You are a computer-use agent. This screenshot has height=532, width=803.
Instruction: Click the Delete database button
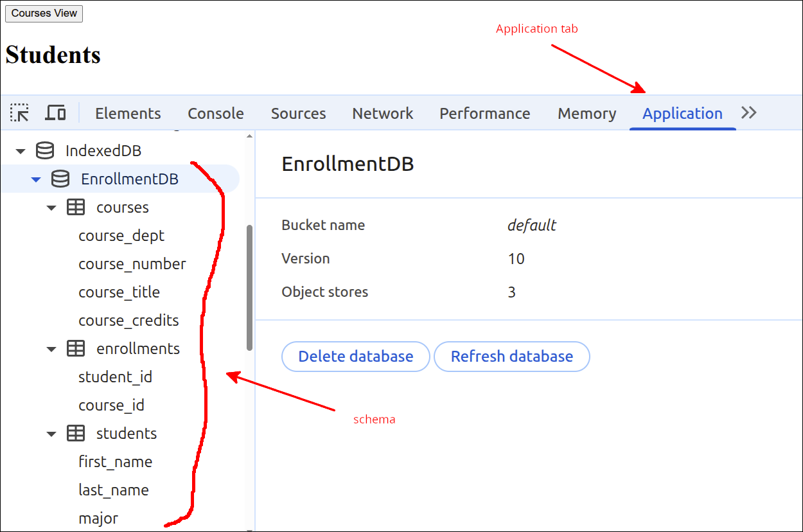tap(355, 357)
